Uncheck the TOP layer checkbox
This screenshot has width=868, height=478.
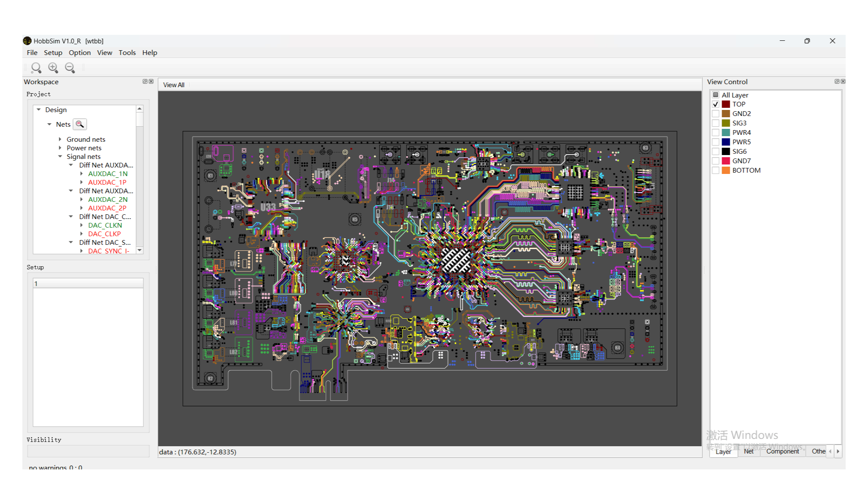(x=716, y=104)
